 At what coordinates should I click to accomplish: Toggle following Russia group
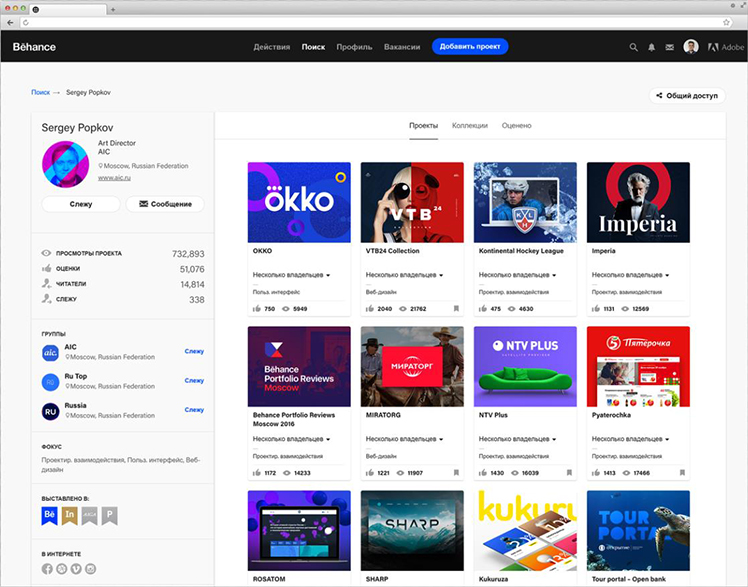[x=194, y=410]
